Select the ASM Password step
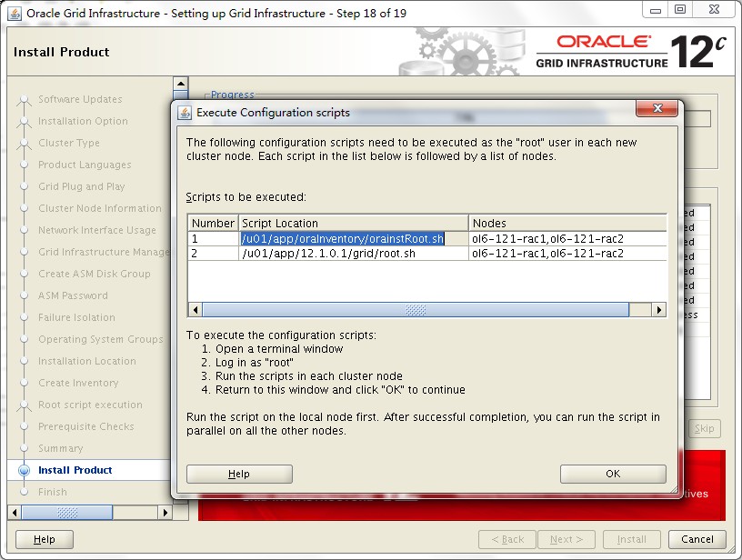742x560 pixels. [x=73, y=295]
